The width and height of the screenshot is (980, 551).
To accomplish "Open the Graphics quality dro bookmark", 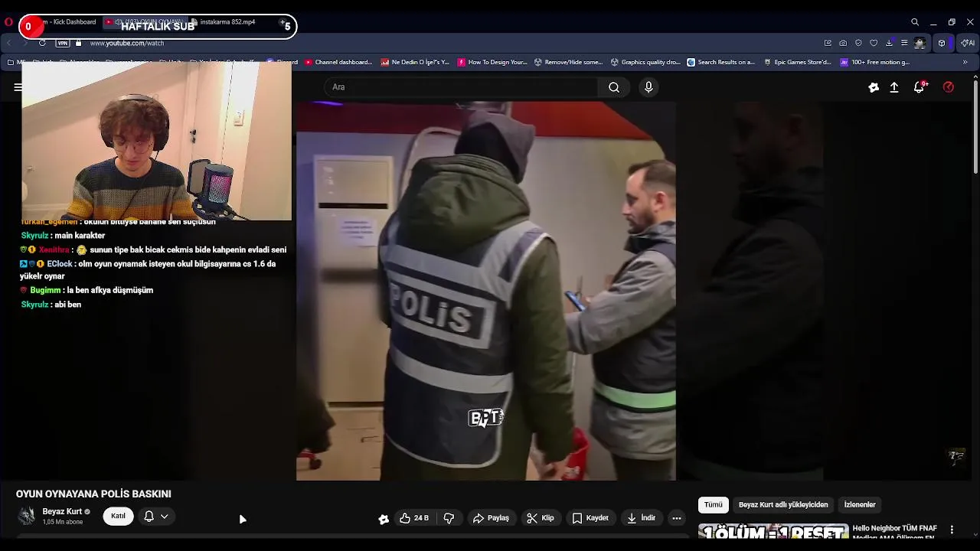I will [645, 62].
